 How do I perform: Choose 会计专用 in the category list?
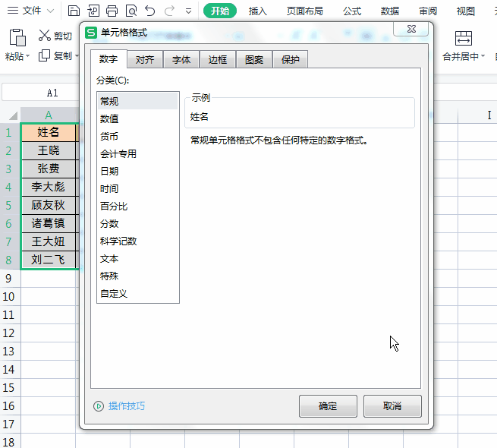click(137, 153)
